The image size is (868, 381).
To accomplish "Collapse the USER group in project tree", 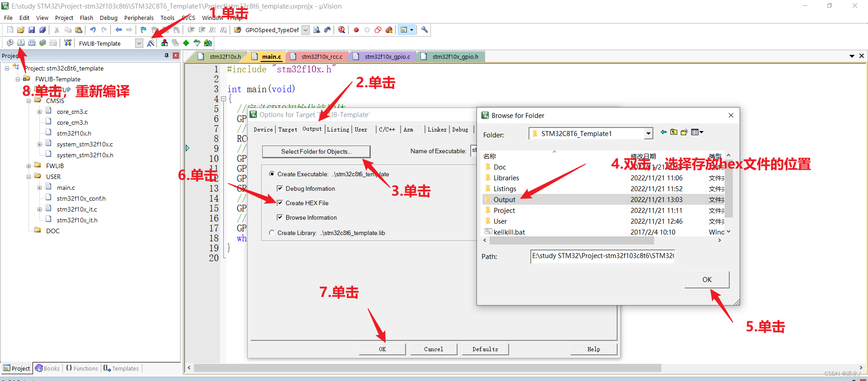I will [x=29, y=177].
